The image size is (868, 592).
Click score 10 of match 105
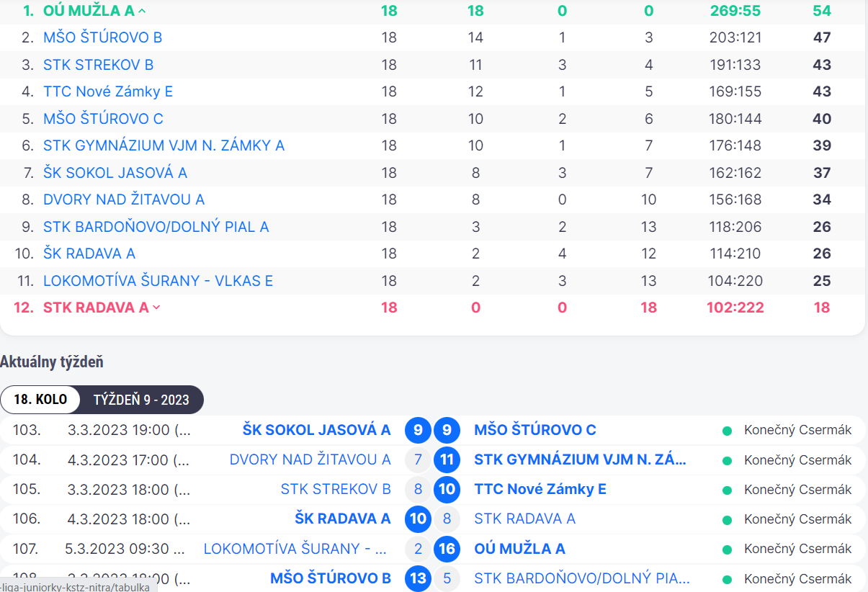click(447, 490)
